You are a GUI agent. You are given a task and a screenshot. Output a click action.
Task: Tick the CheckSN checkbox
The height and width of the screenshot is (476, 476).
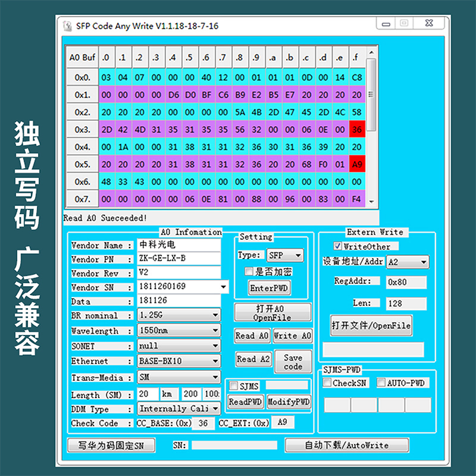point(327,383)
